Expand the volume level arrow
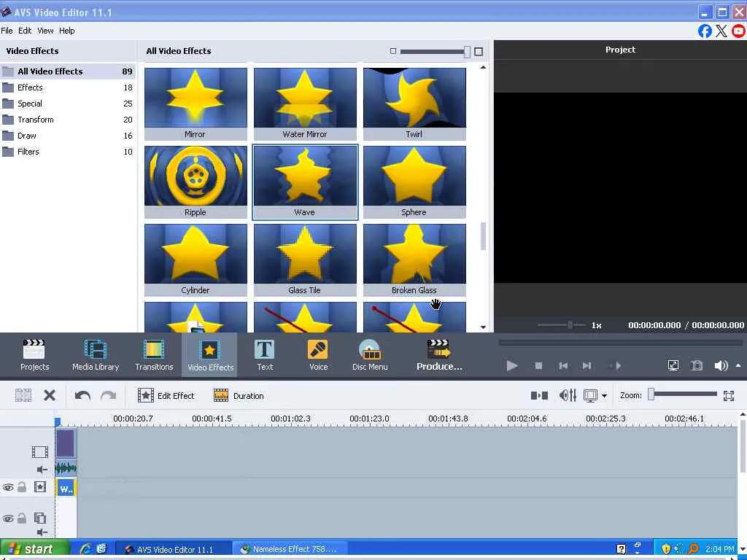This screenshot has height=560, width=747. tap(738, 366)
